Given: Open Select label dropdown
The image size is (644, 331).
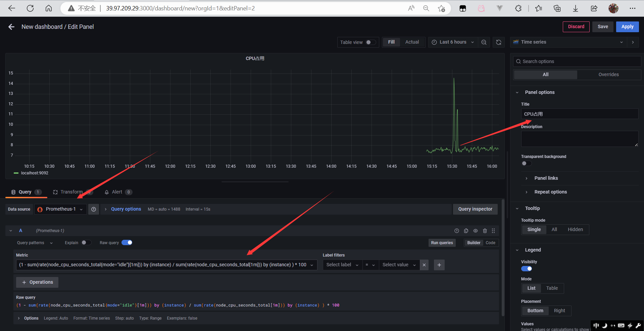Looking at the screenshot, I should pyautogui.click(x=342, y=265).
